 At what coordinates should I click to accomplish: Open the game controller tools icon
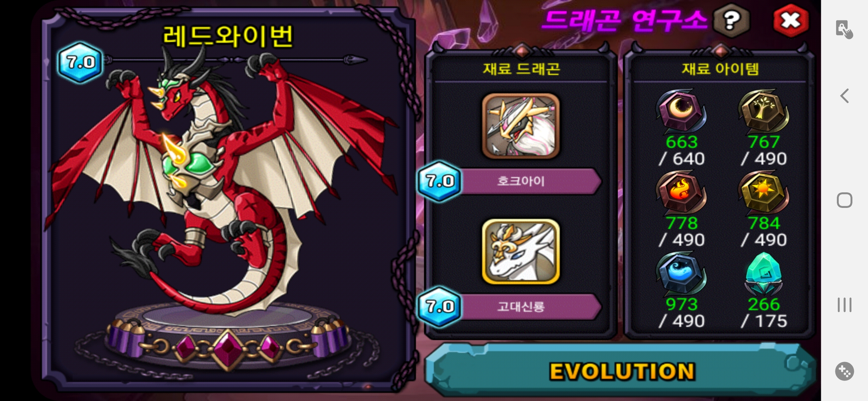pos(844,371)
